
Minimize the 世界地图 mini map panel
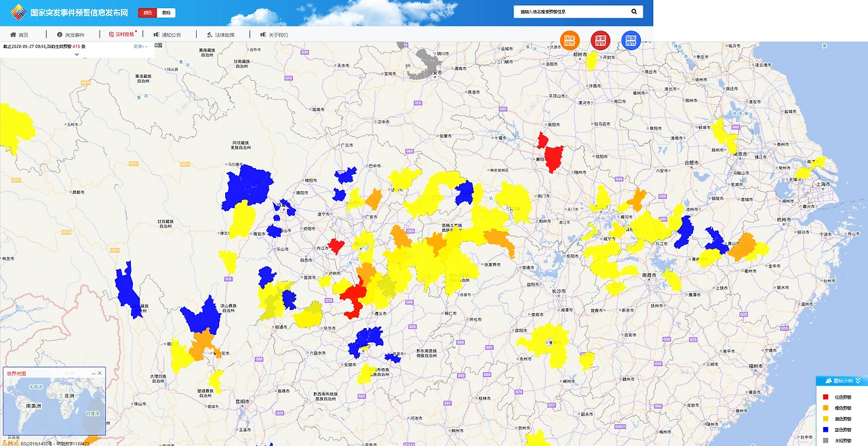(92, 373)
